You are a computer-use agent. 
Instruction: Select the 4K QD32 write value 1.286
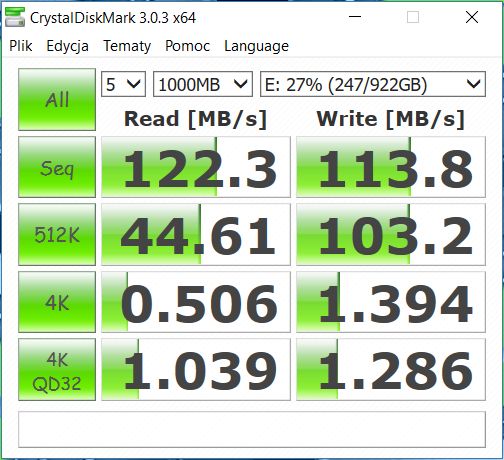tap(391, 370)
